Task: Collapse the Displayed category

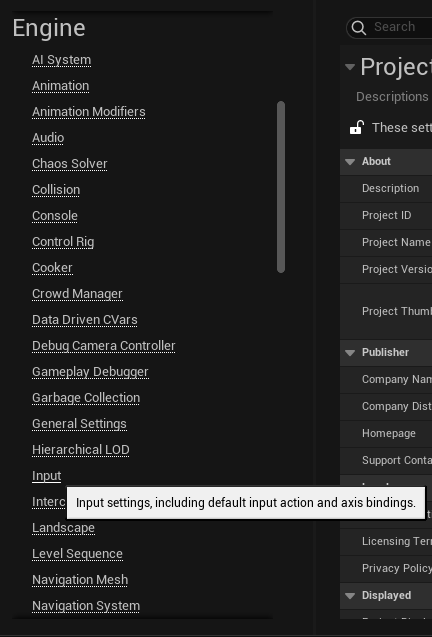Action: tap(350, 596)
